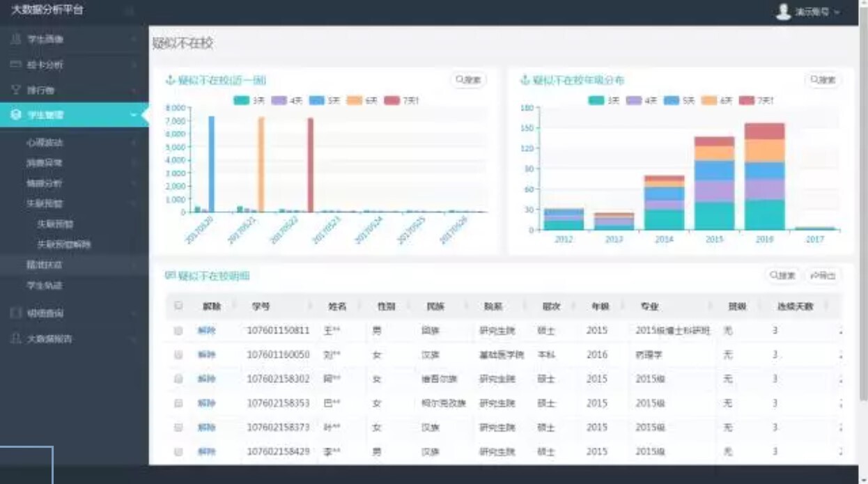The width and height of the screenshot is (868, 484).
Task: Click the card icon beside 校卡分析
Action: (x=16, y=65)
